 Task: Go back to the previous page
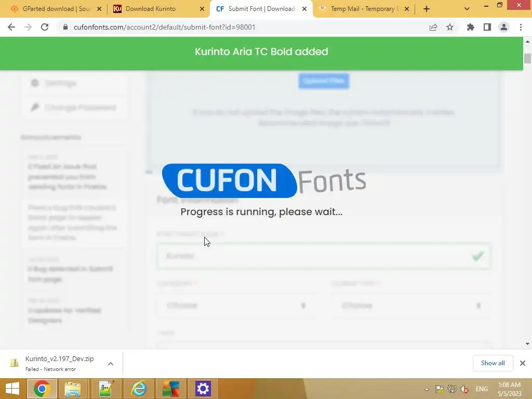(11, 27)
